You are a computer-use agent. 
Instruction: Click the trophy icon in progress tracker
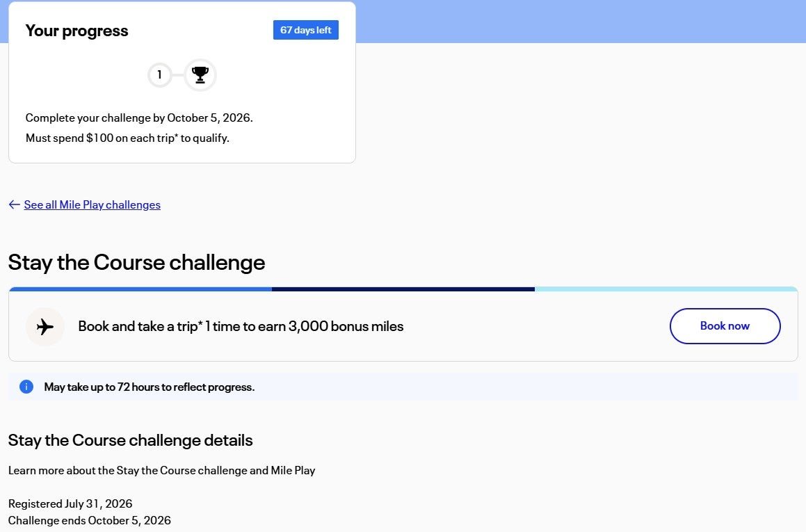[x=200, y=75]
